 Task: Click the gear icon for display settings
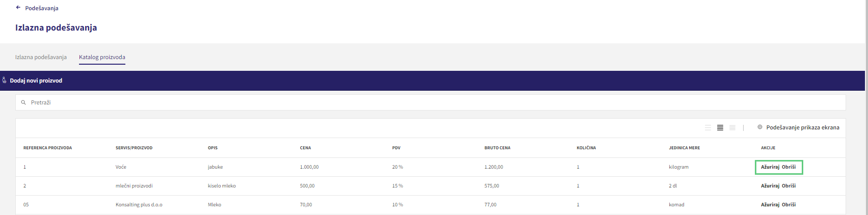click(x=760, y=127)
